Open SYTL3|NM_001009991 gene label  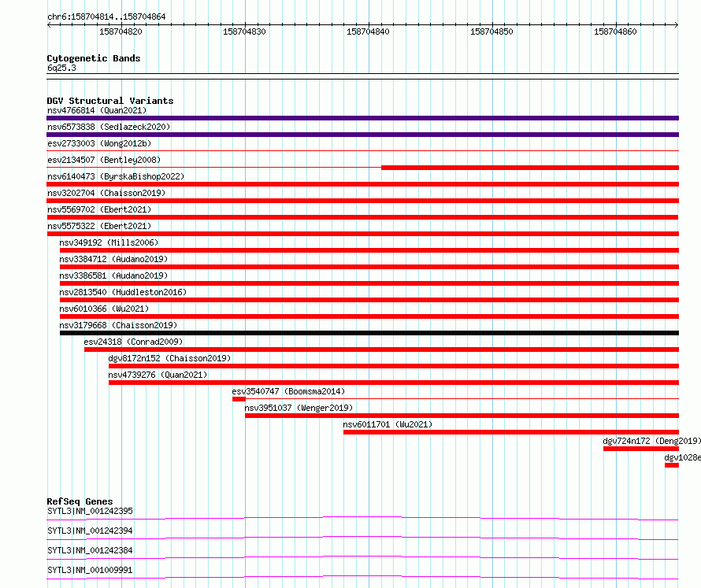tap(90, 570)
